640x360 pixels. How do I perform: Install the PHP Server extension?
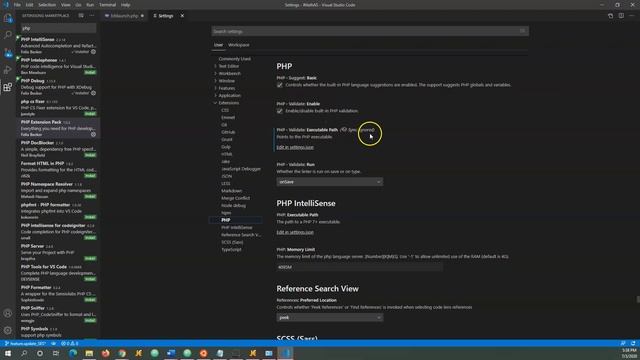[90, 258]
